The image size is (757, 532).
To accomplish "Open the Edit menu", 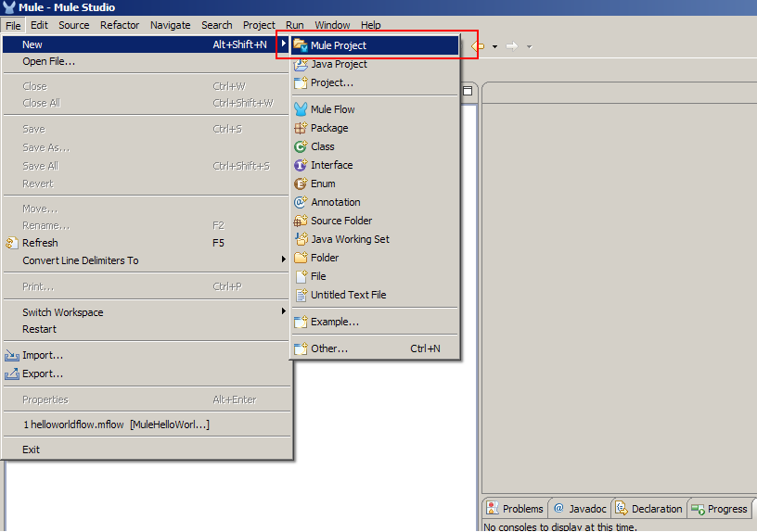I will [39, 25].
